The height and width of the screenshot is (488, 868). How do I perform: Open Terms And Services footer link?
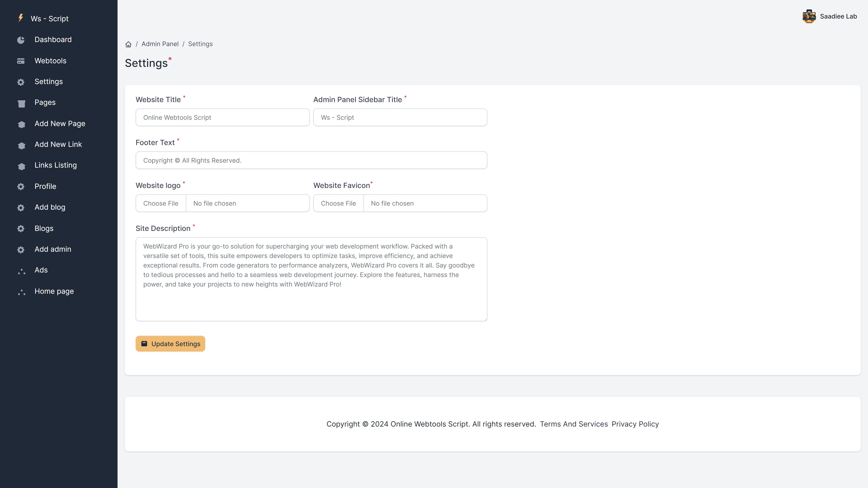tap(574, 424)
